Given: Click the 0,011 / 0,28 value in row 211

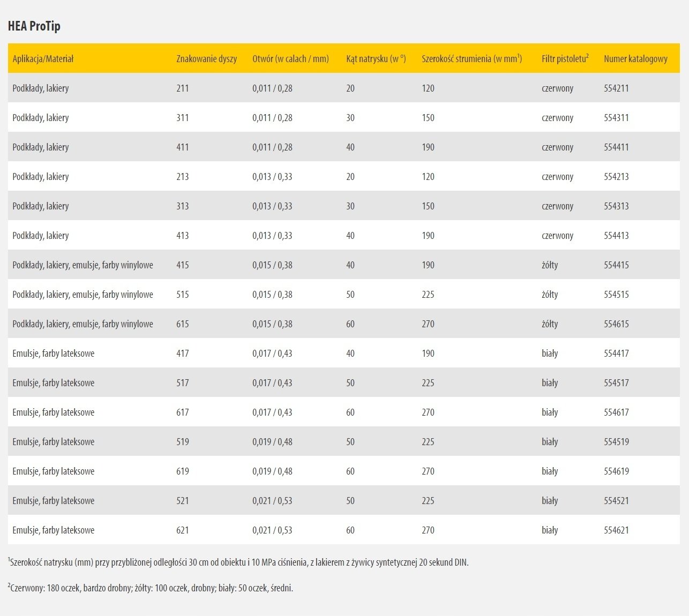Looking at the screenshot, I should coord(272,88).
